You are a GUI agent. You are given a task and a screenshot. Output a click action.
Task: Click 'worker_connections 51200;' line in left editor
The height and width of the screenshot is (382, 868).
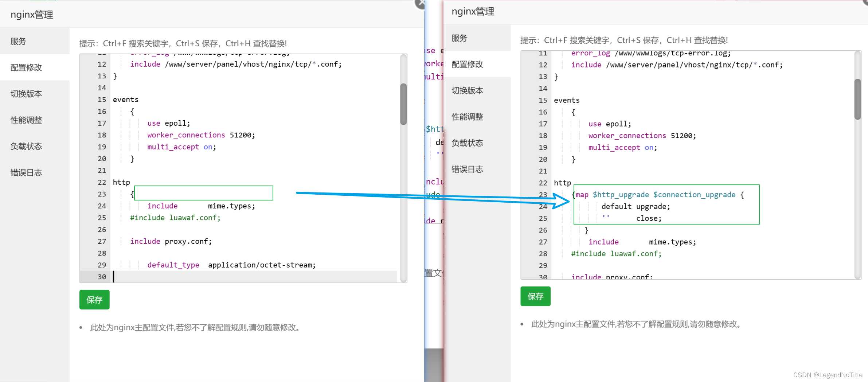click(x=201, y=135)
